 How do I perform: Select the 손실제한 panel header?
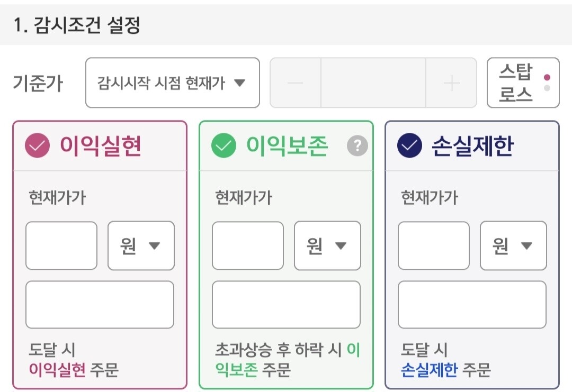click(472, 145)
